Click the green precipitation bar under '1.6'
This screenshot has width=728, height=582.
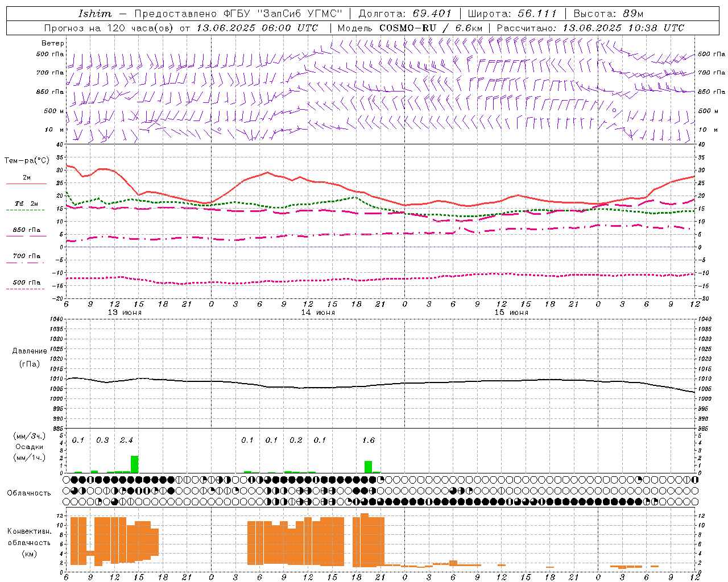tap(369, 467)
